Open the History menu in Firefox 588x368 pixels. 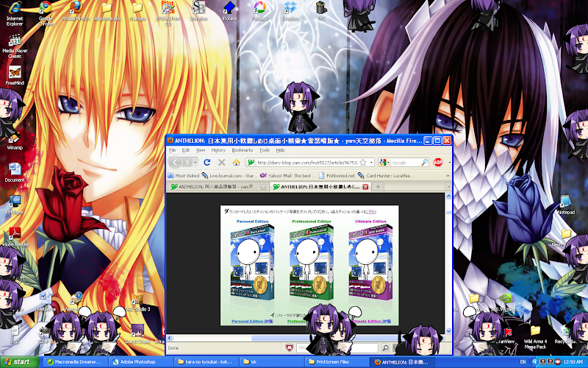pyautogui.click(x=218, y=150)
